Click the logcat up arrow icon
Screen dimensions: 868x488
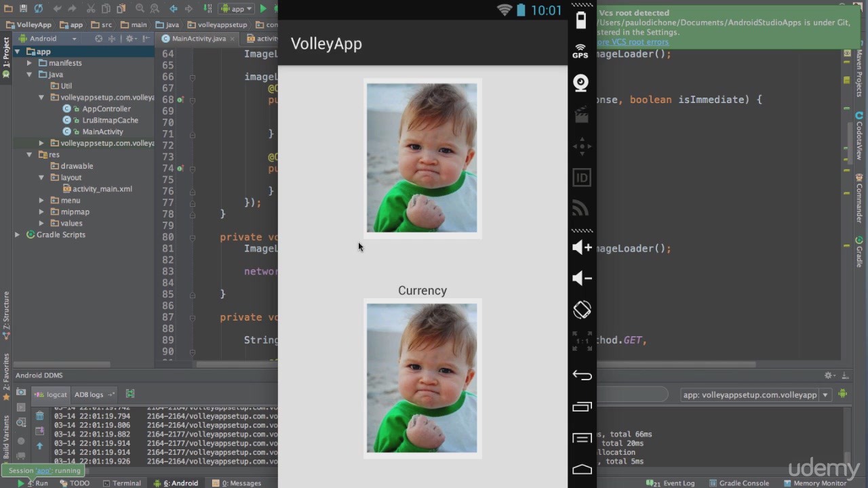click(x=39, y=446)
